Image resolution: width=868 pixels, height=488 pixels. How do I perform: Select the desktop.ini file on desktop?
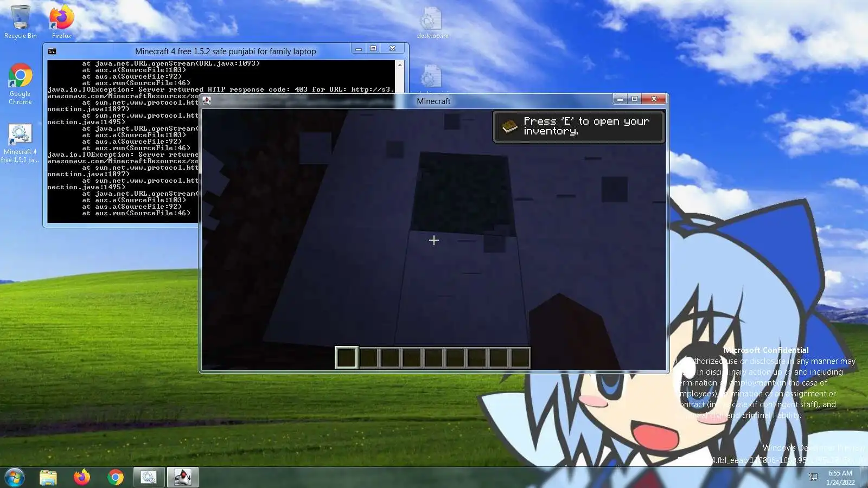[432, 23]
